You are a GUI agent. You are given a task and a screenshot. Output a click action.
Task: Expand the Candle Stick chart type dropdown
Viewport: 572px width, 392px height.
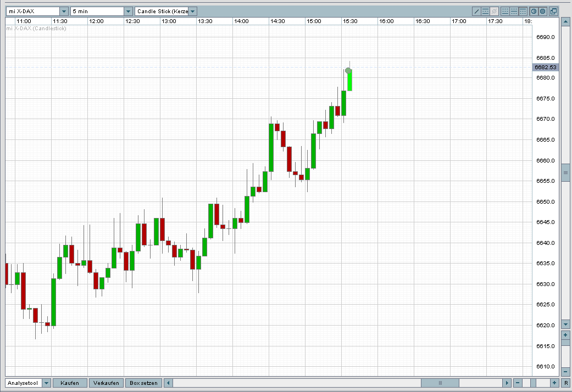point(193,12)
